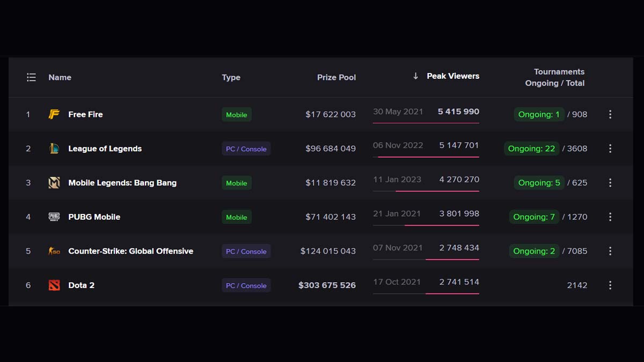Open the Counter-Strike: Global Offensive link
Viewport: 644px width, 362px height.
coord(130,251)
